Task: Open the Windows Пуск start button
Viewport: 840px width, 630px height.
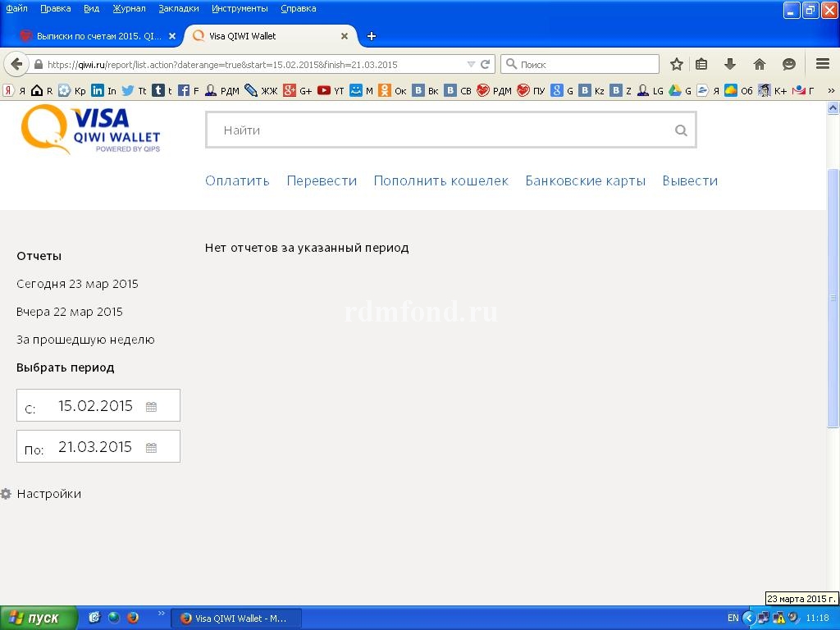Action: pyautogui.click(x=39, y=618)
